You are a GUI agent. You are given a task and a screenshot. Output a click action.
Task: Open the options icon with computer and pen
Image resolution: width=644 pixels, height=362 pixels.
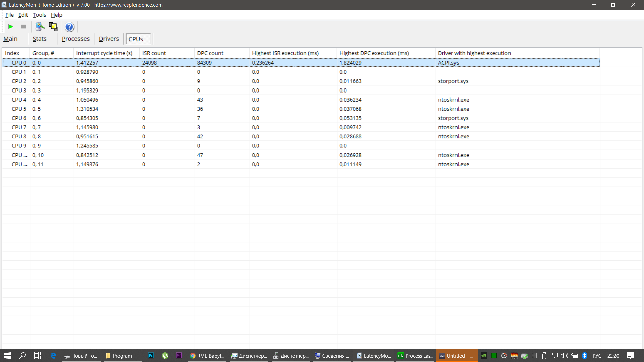[x=40, y=27]
